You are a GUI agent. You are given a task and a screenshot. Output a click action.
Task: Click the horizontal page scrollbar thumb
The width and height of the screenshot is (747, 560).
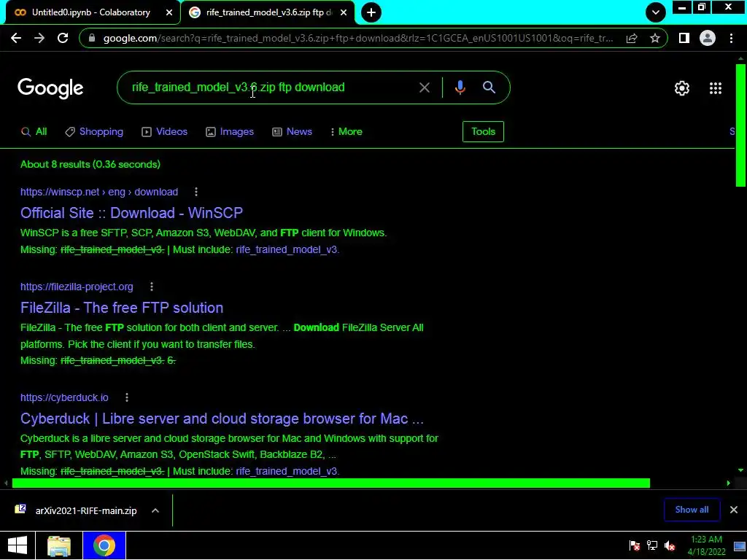(331, 483)
